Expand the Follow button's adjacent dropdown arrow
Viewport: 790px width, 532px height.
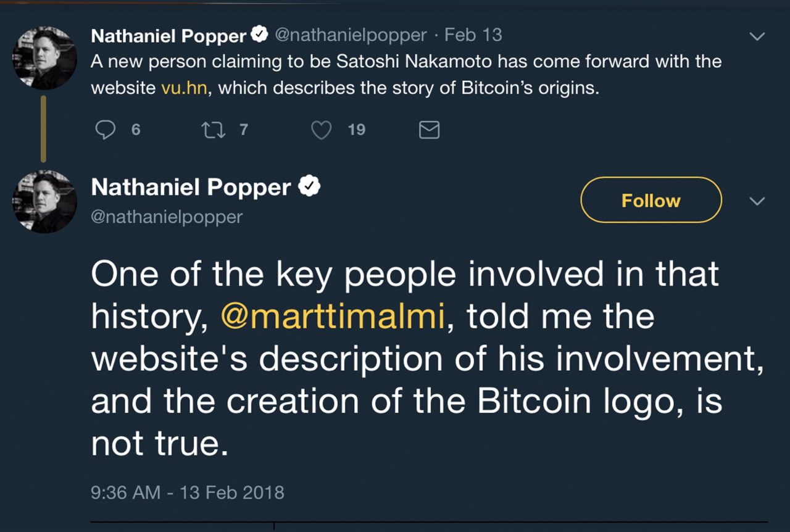758,201
